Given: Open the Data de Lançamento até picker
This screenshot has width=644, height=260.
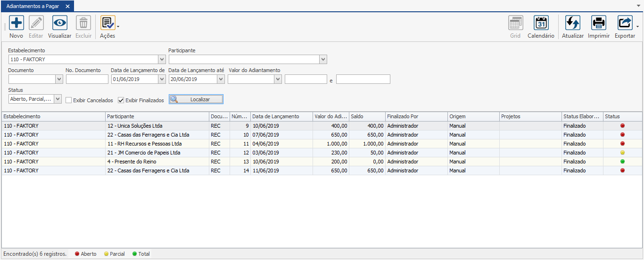Looking at the screenshot, I should click(x=221, y=79).
